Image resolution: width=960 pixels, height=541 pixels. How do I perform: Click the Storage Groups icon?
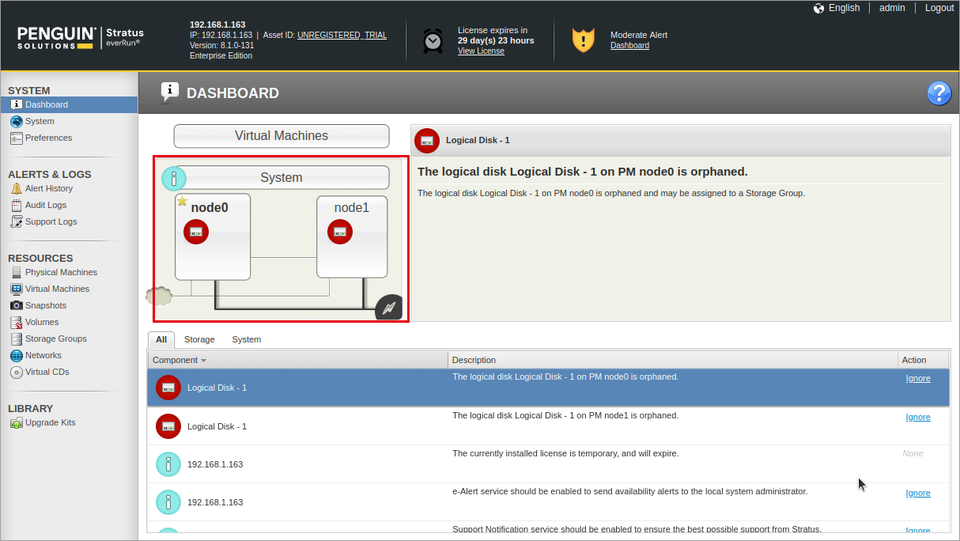(17, 338)
